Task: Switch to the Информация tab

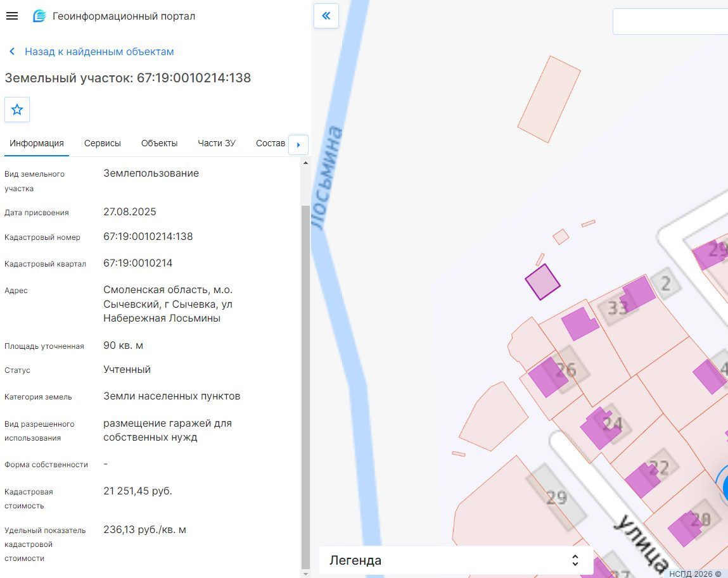Action: [x=37, y=143]
